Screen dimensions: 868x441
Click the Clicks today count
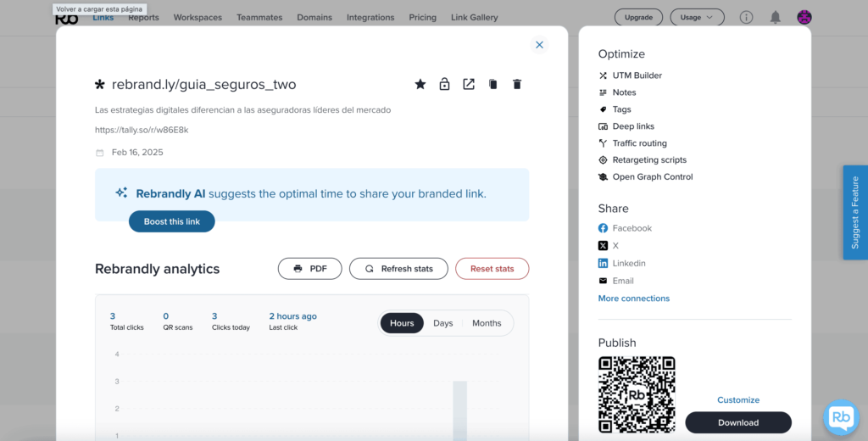coord(214,316)
